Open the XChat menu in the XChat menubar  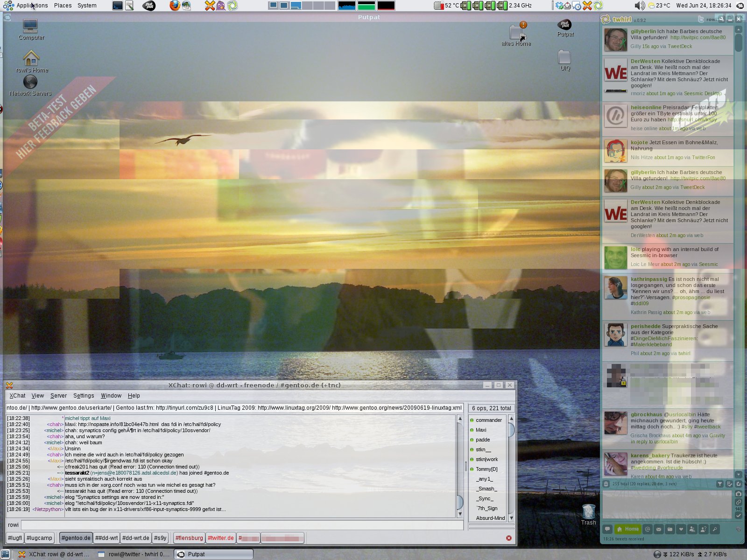18,396
